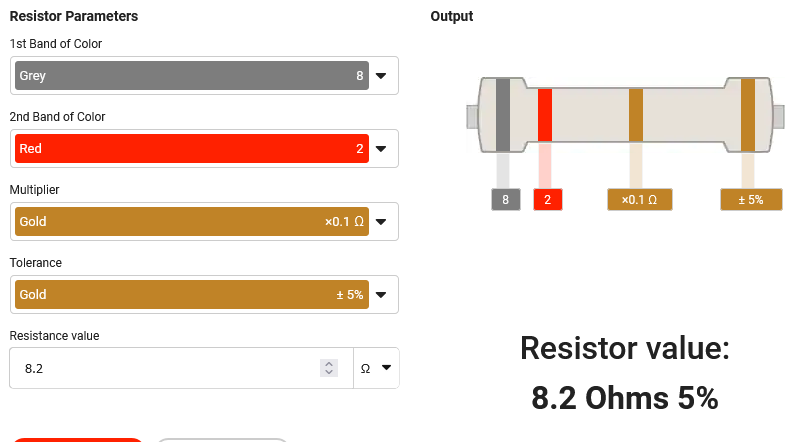This screenshot has width=809, height=442.
Task: Click the grey 8 label under resistor
Action: point(506,200)
